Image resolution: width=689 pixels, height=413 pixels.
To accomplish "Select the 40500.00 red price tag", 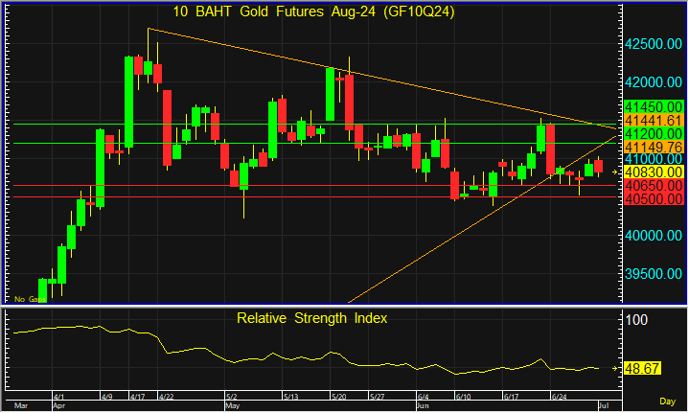I will (x=651, y=198).
